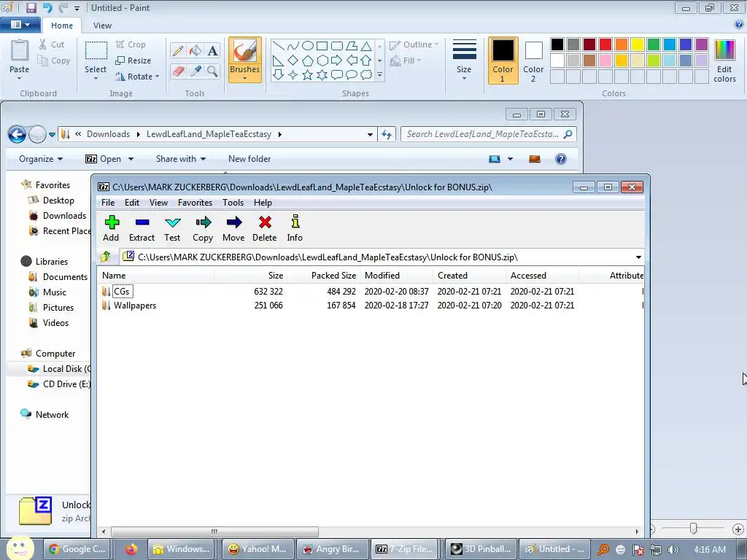Click the Undo icon in Paint title bar
The width and height of the screenshot is (747, 560).
47,7
